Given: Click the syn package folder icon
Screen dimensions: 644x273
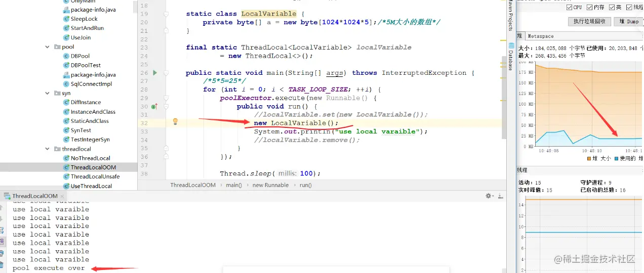Looking at the screenshot, I should [x=57, y=94].
